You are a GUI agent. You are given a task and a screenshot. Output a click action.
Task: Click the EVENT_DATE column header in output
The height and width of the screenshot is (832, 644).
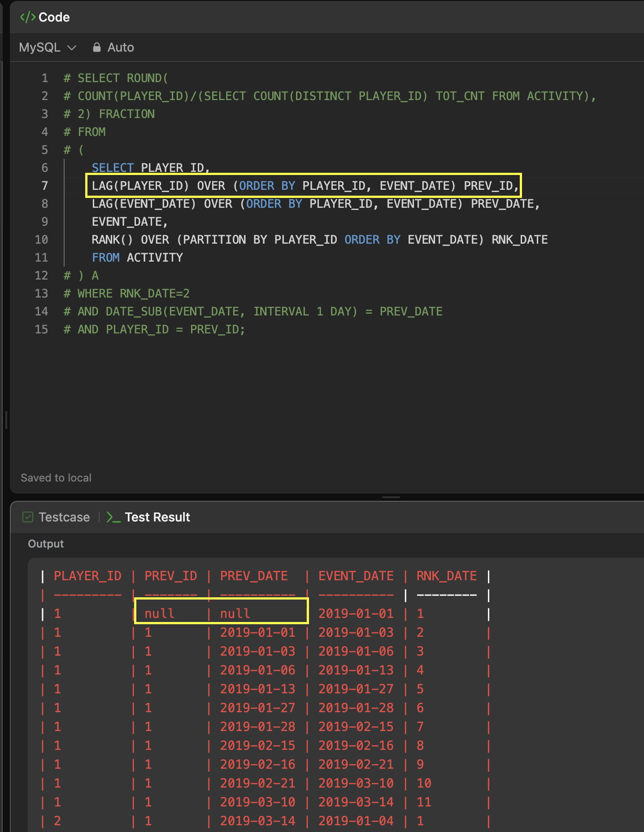coord(356,576)
